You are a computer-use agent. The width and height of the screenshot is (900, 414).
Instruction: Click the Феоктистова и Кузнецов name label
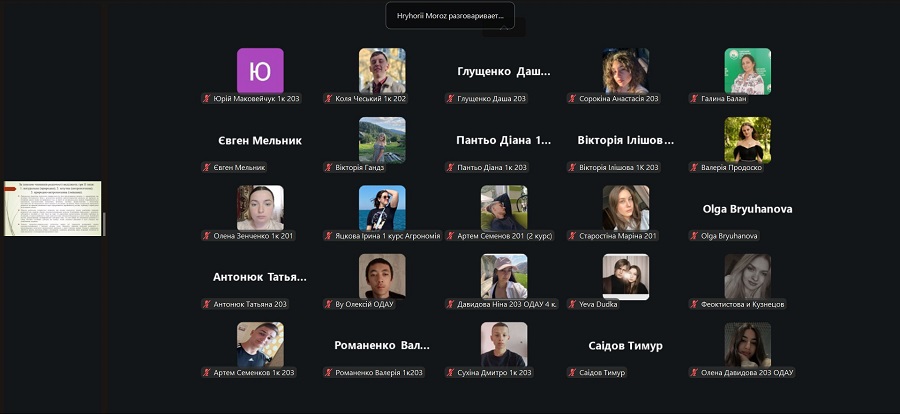point(743,304)
